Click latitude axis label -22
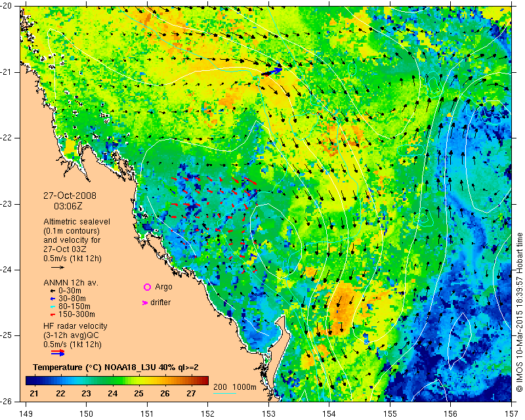Image resolution: width=525 pixels, height=420 pixels. point(5,138)
